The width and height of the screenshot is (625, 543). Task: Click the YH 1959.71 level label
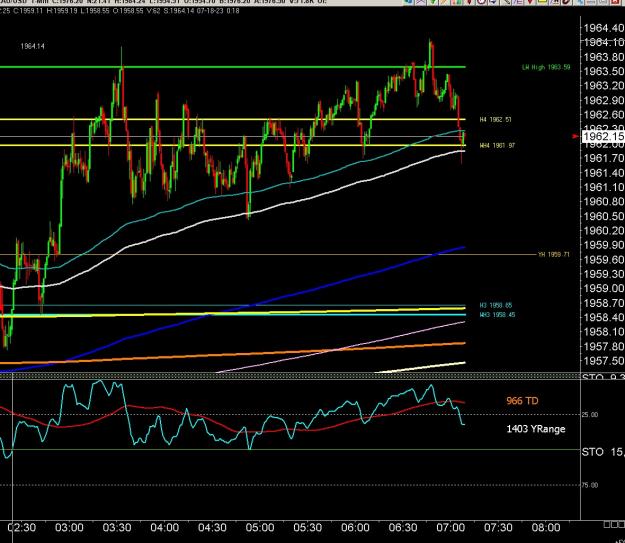pyautogui.click(x=554, y=254)
